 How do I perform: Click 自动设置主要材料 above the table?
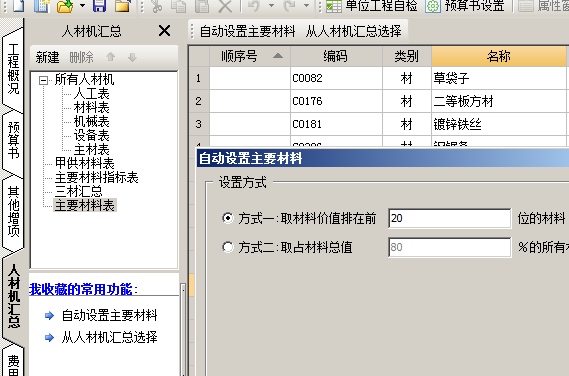tap(247, 31)
